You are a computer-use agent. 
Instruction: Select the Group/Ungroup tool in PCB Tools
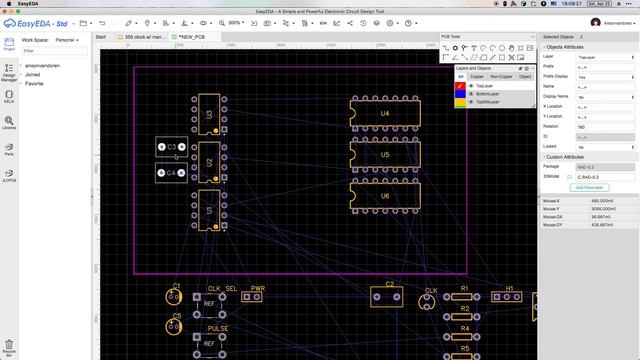point(511,58)
